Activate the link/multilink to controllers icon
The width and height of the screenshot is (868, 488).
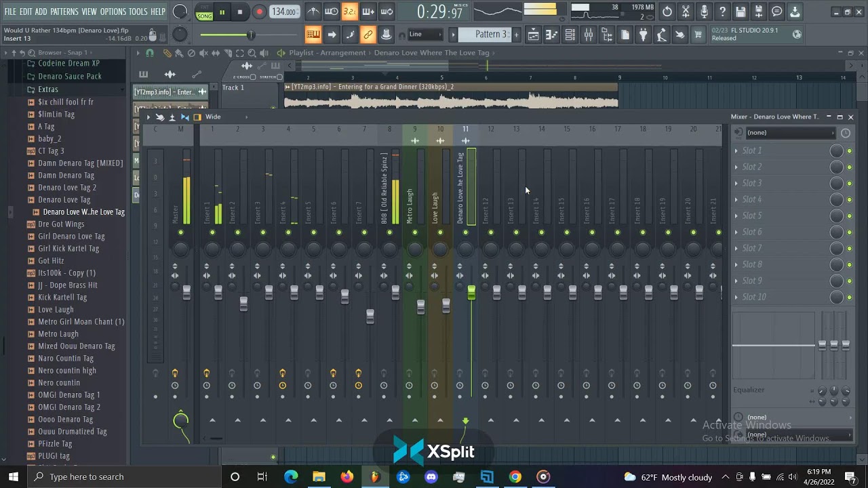click(x=368, y=35)
